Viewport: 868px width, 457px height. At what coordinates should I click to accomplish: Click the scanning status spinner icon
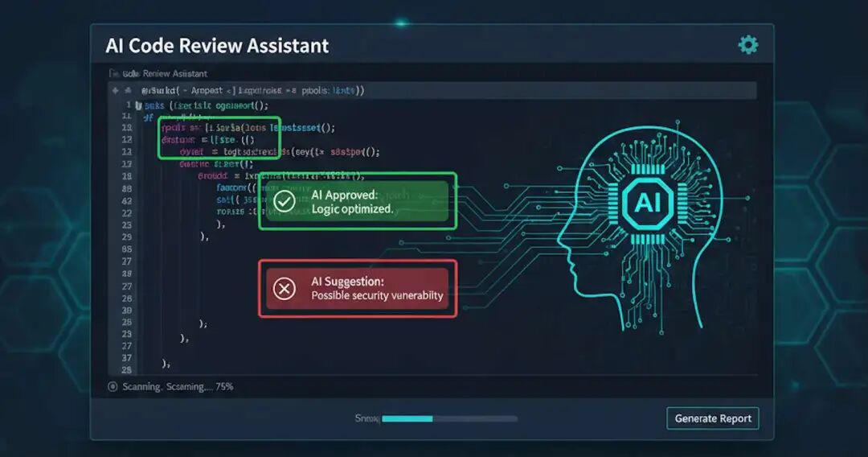click(x=113, y=387)
